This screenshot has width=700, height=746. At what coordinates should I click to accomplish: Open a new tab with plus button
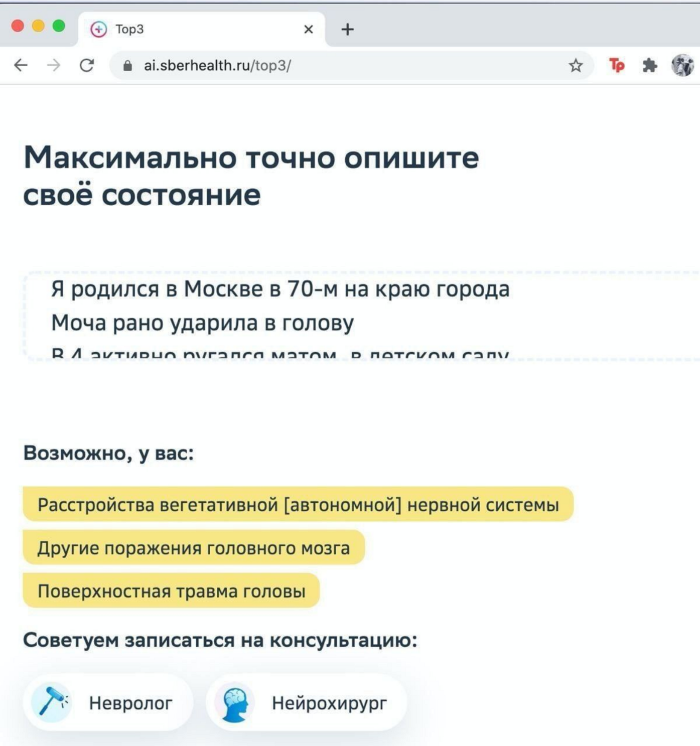pos(347,30)
